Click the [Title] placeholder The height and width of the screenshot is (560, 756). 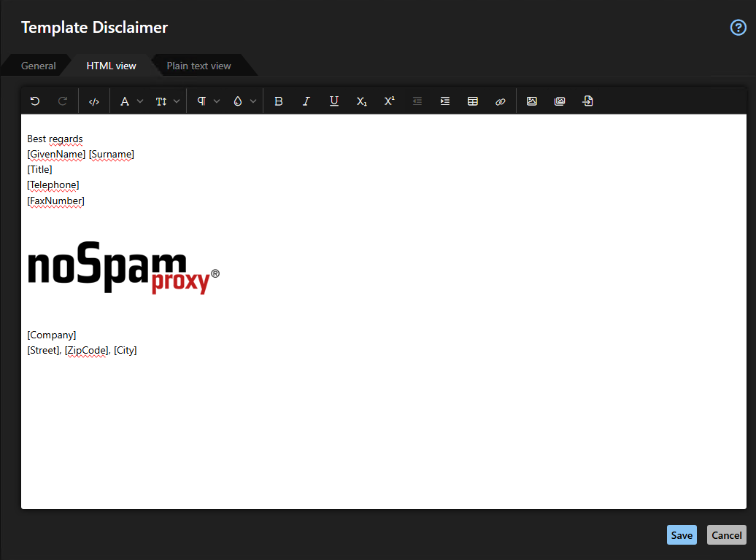[39, 170]
